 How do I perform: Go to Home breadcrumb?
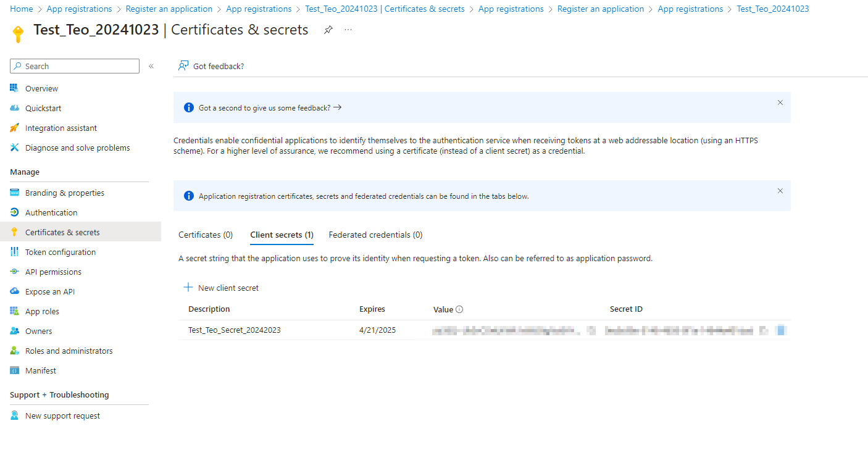click(x=22, y=9)
